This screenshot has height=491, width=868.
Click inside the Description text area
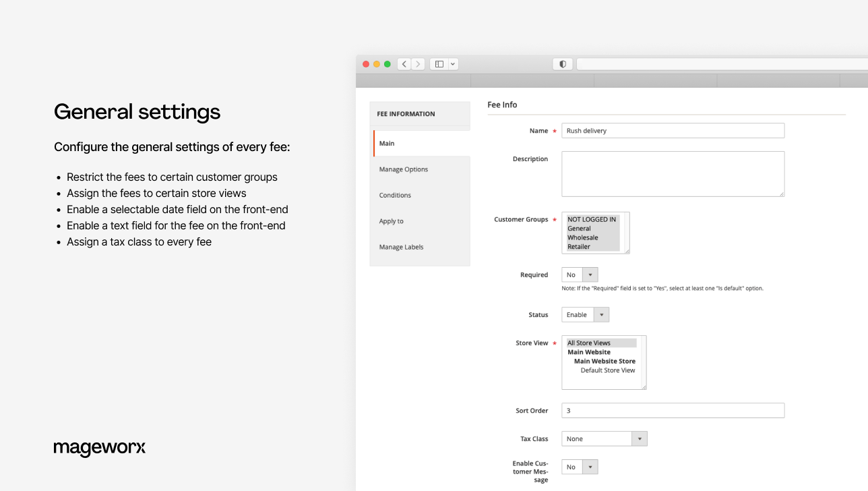tap(673, 174)
